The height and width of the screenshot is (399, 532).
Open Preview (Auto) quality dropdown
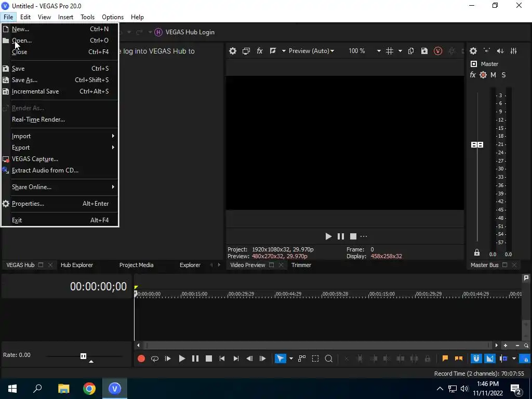(x=311, y=51)
